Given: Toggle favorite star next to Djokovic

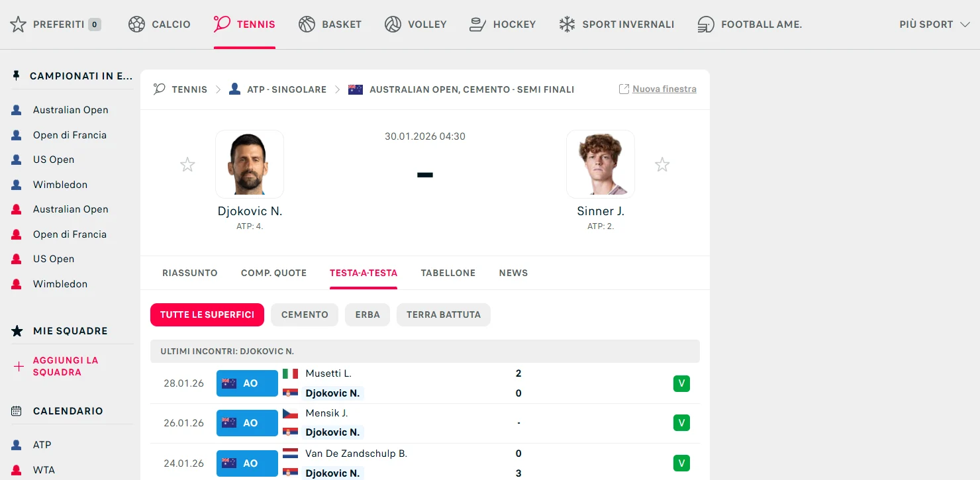Looking at the screenshot, I should point(187,165).
